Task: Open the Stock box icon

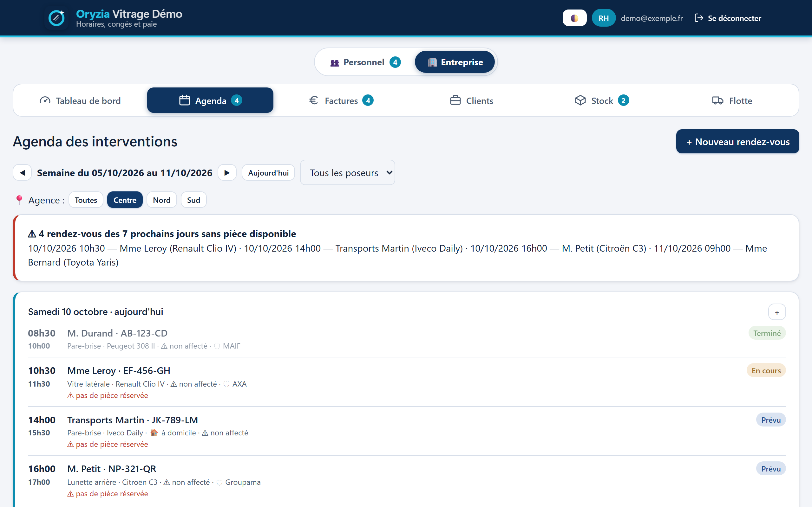Action: (580, 100)
